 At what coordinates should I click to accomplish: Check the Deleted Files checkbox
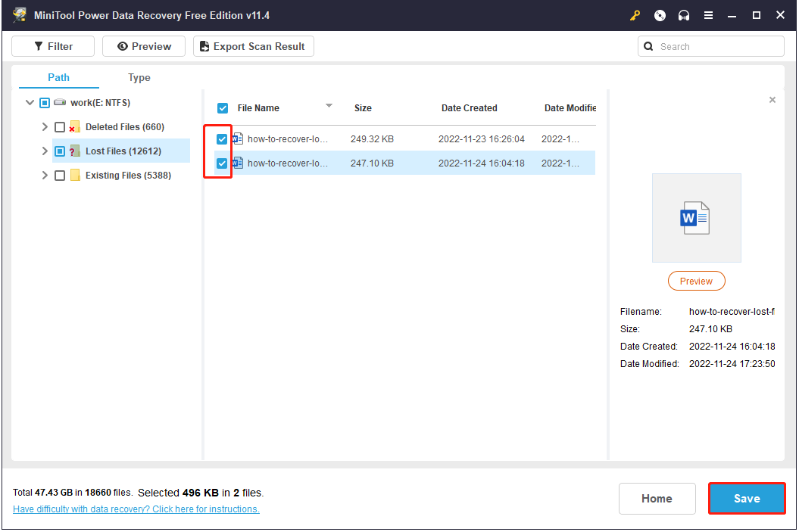(x=60, y=127)
